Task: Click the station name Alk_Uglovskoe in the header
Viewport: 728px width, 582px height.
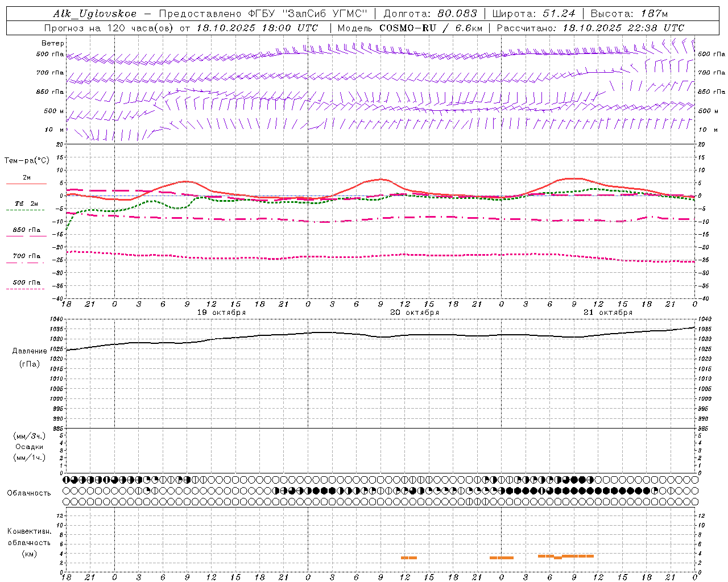Action: point(95,14)
